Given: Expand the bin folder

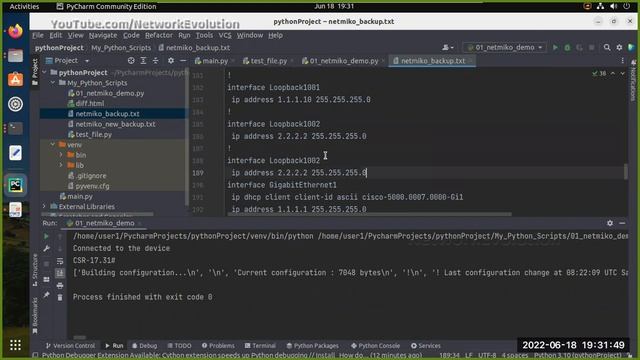Looking at the screenshot, I should tap(61, 155).
